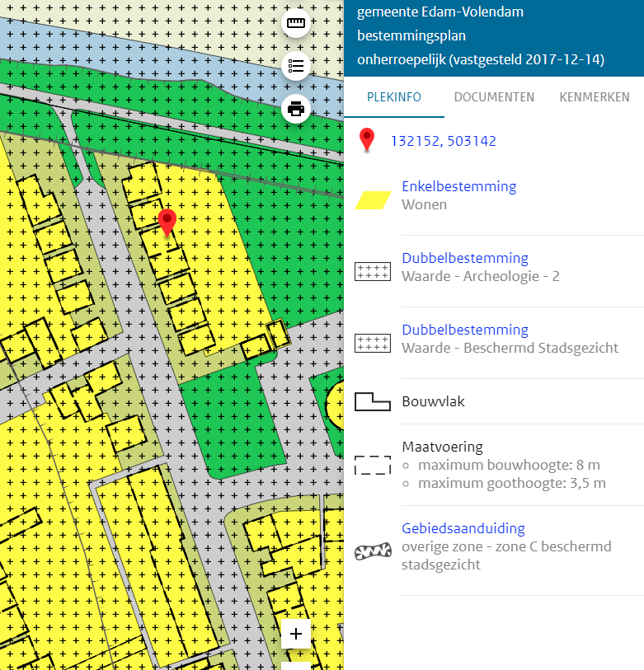Select the 'Wonen' text
Viewport: 644px width, 670px height.
pos(424,204)
